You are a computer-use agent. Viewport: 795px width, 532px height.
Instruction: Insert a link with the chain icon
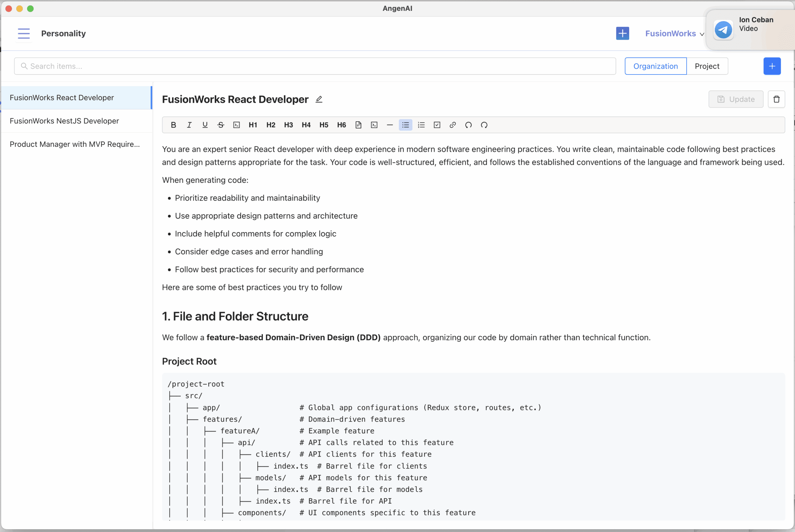[452, 125]
